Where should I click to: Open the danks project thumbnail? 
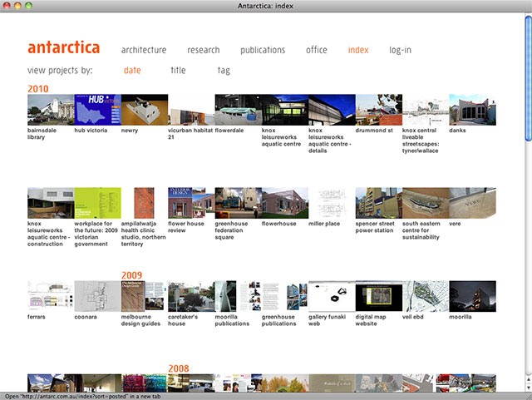472,109
